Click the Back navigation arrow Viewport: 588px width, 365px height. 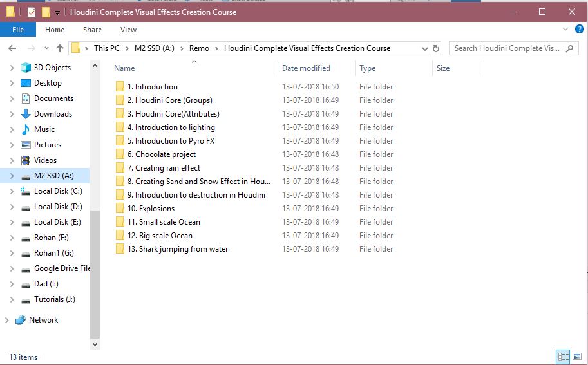[12, 48]
